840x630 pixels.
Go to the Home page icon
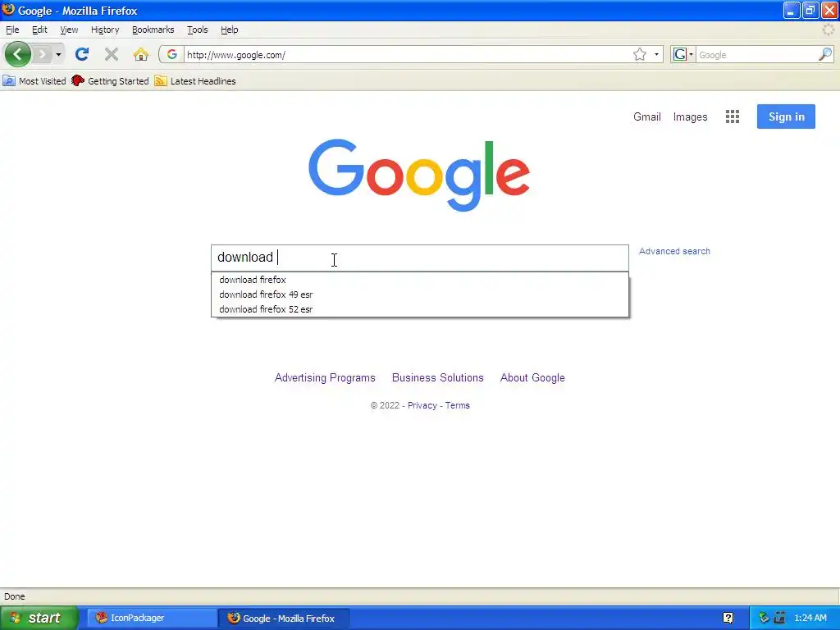(141, 54)
